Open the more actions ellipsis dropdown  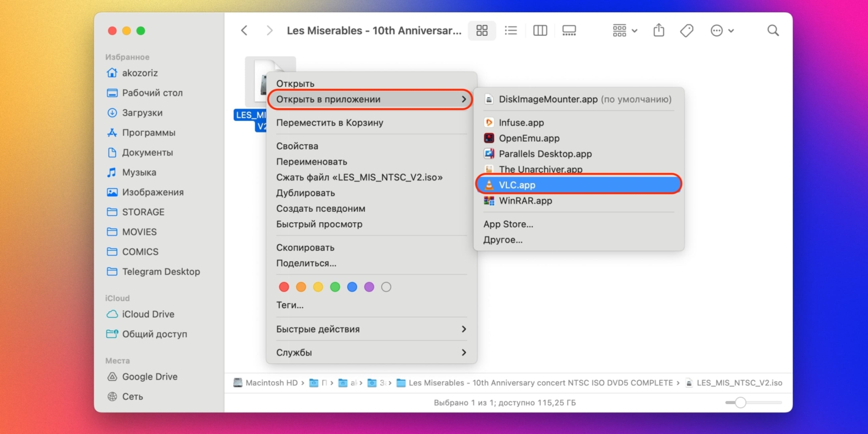[x=722, y=31]
